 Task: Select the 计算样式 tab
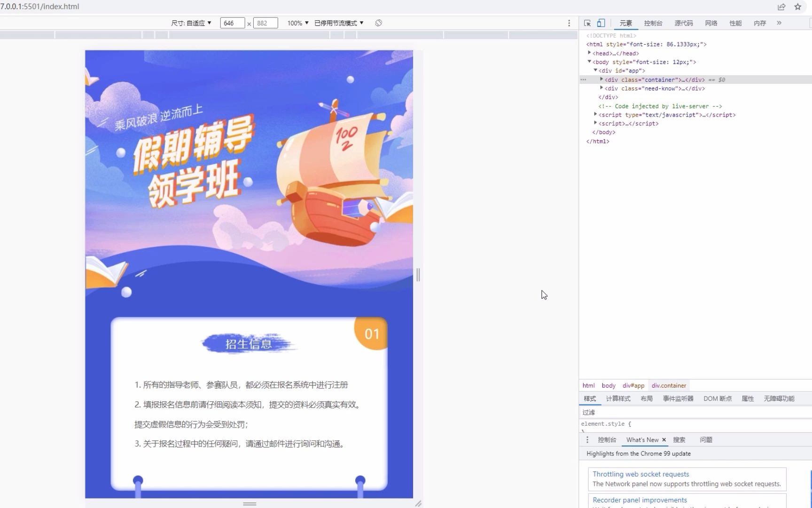[x=618, y=399]
